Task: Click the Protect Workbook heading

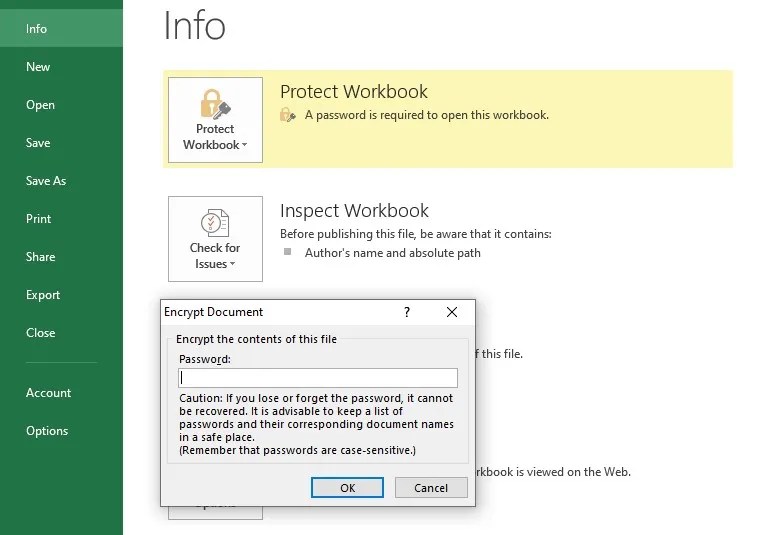Action: [354, 92]
